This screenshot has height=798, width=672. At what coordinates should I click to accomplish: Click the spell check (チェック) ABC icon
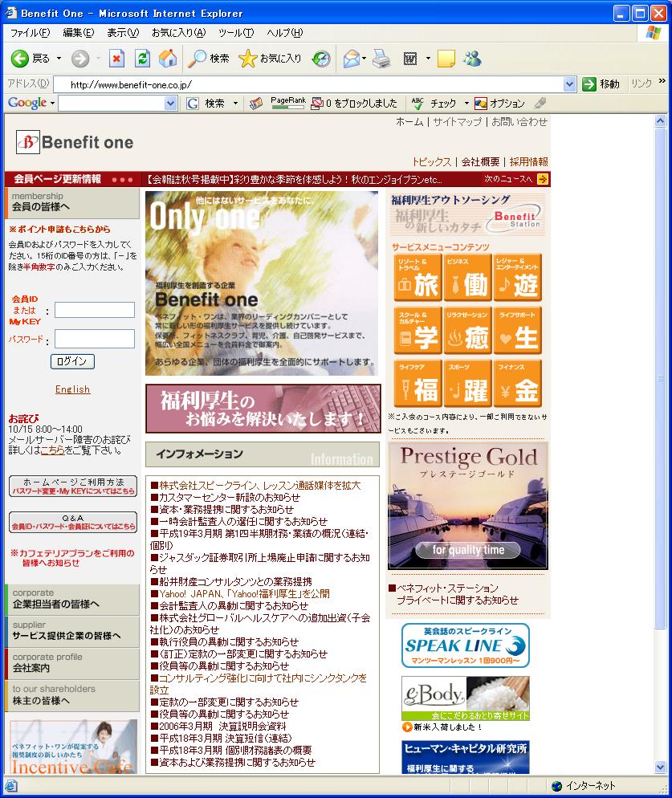(x=417, y=104)
